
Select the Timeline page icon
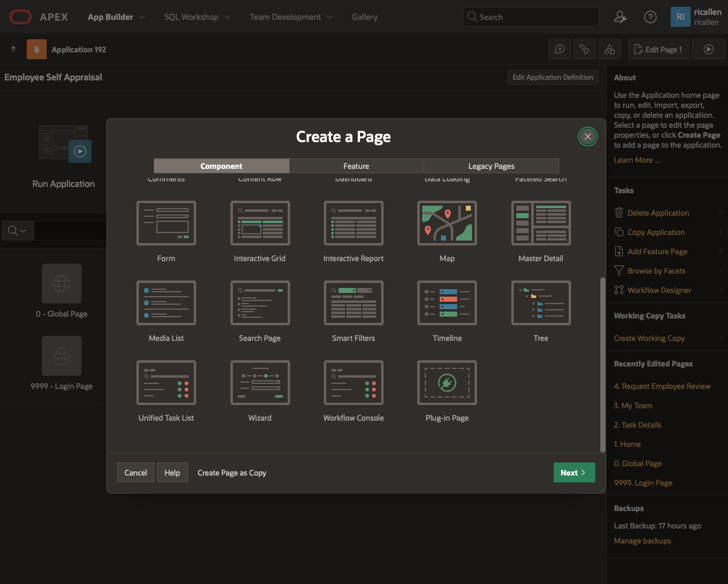point(447,303)
